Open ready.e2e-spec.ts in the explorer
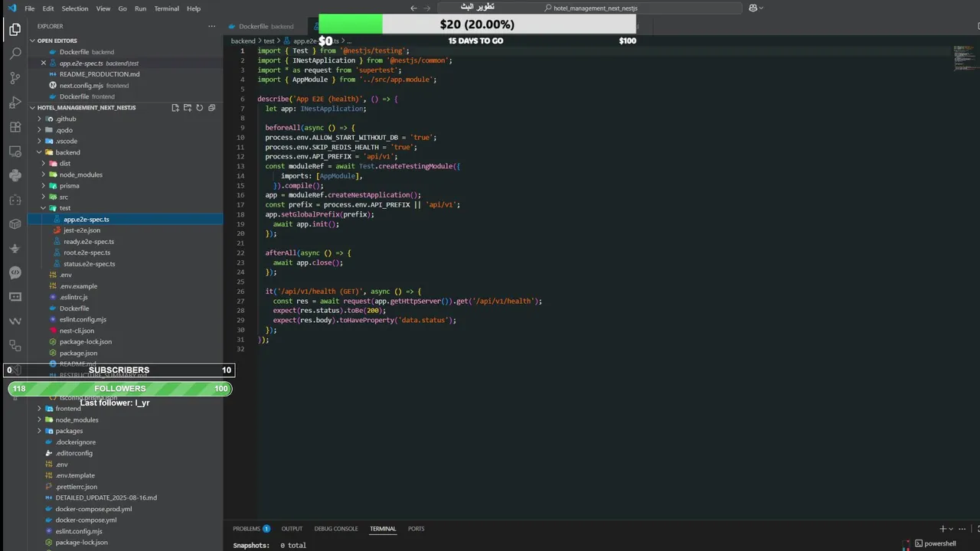The width and height of the screenshot is (980, 551). point(88,242)
